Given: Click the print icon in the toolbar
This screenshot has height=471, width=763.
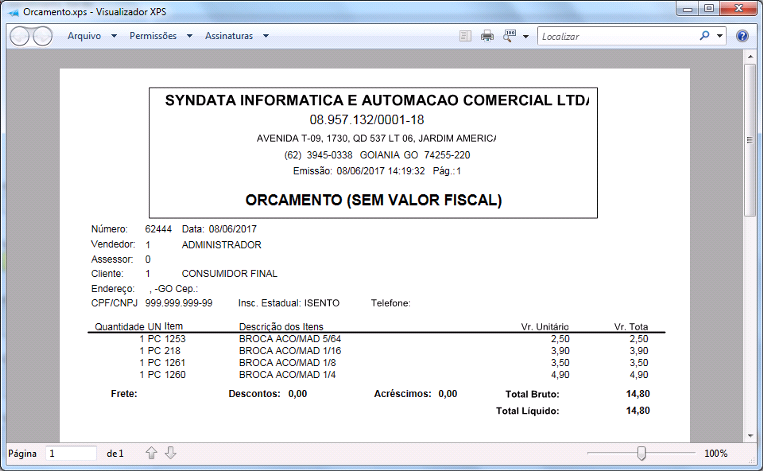Looking at the screenshot, I should (487, 36).
